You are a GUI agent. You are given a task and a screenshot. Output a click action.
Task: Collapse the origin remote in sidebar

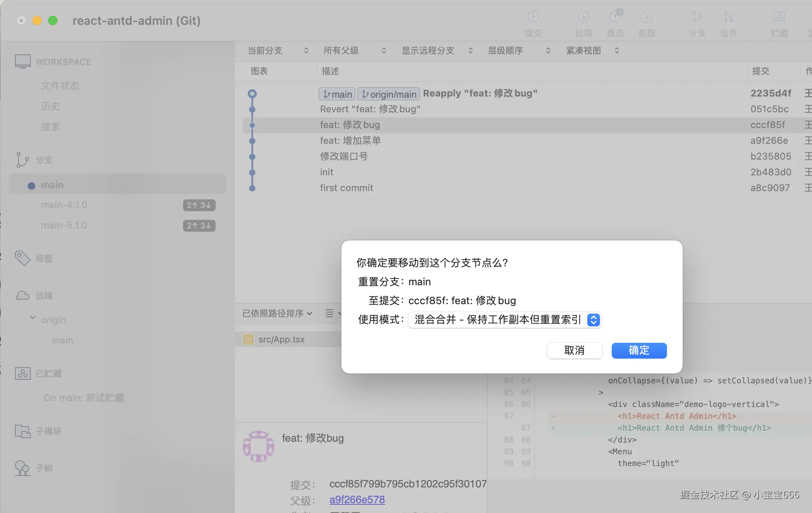[x=33, y=318]
